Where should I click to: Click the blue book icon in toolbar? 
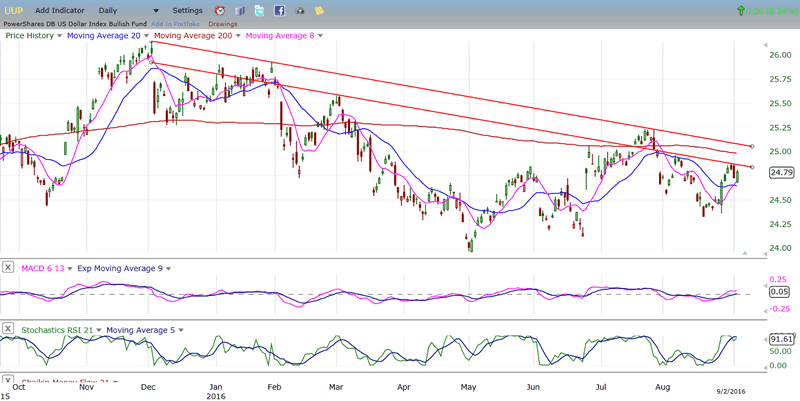[239, 10]
